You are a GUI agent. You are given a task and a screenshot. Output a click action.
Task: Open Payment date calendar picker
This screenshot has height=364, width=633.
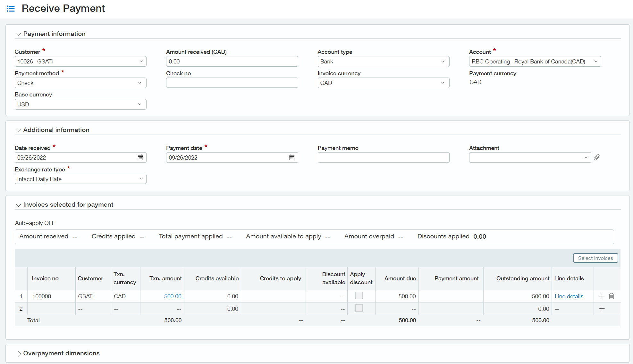click(291, 158)
